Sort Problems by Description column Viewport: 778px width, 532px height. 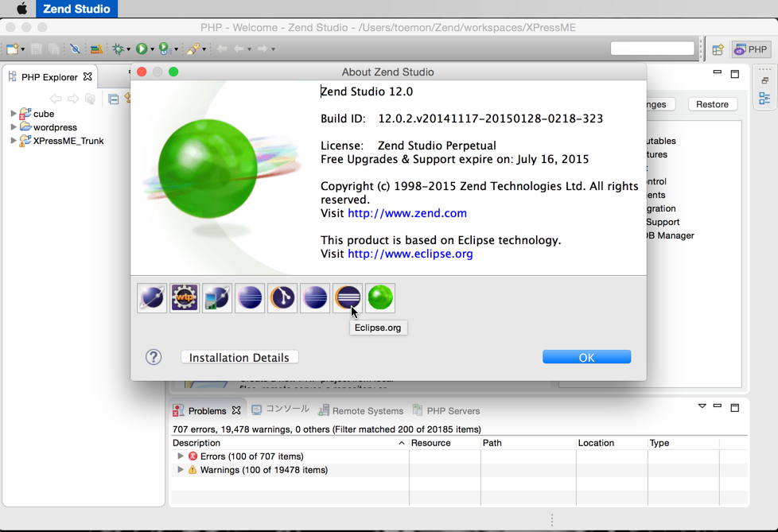coord(290,443)
